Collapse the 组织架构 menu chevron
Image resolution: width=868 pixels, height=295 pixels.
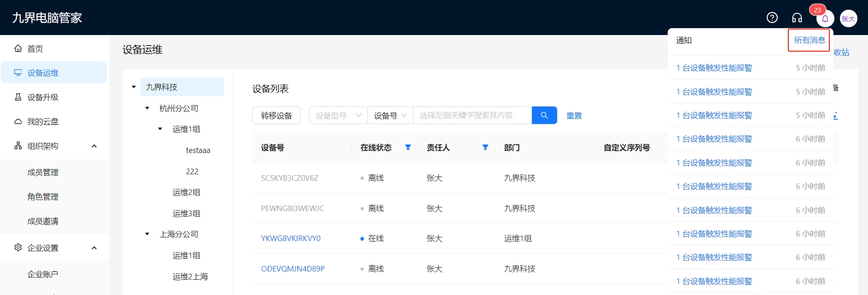click(x=94, y=146)
